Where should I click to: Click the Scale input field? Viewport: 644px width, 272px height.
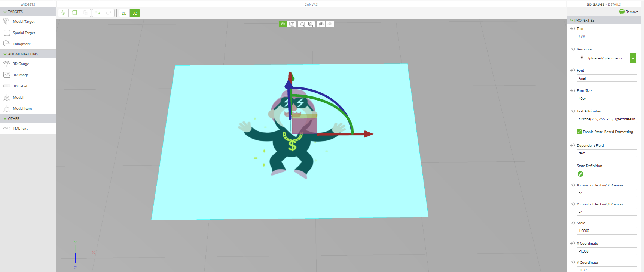pyautogui.click(x=607, y=231)
